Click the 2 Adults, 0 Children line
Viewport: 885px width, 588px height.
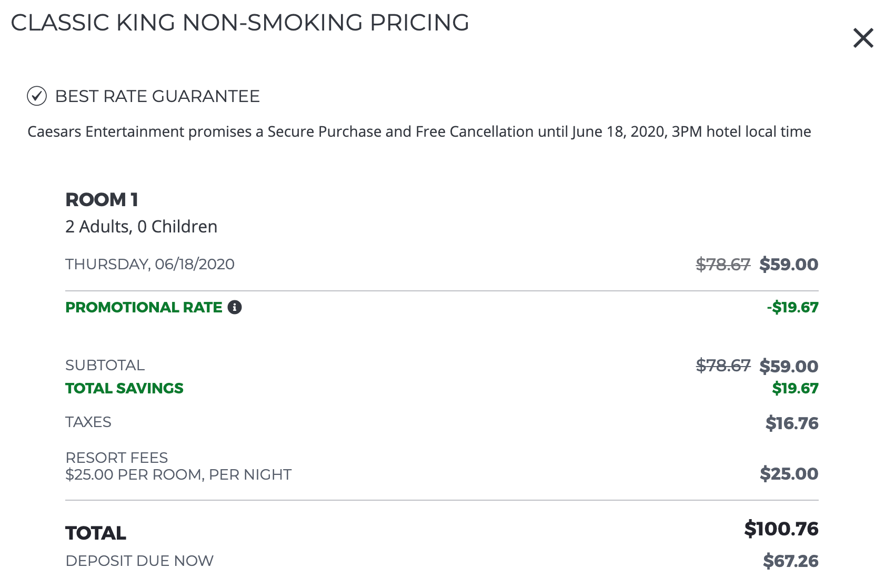141,227
